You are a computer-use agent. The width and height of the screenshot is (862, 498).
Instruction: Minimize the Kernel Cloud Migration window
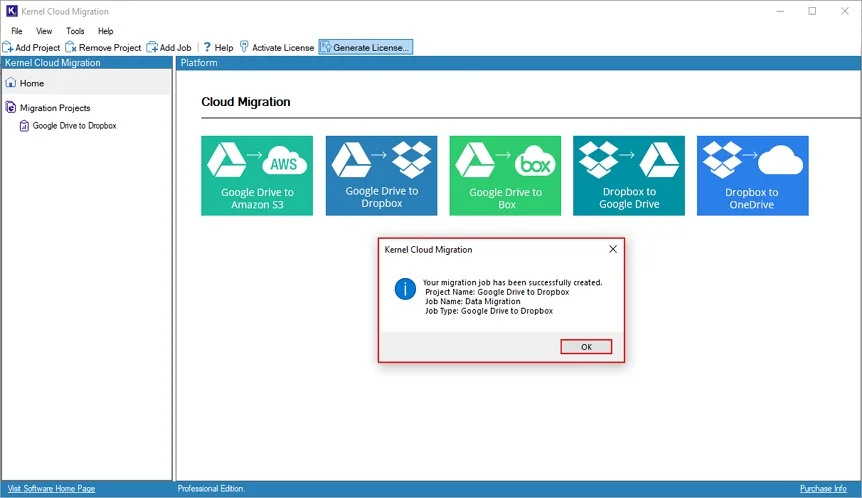[780, 11]
